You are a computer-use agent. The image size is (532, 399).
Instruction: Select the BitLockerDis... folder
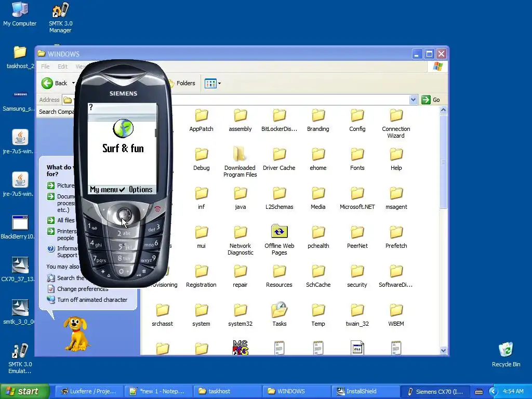(279, 121)
